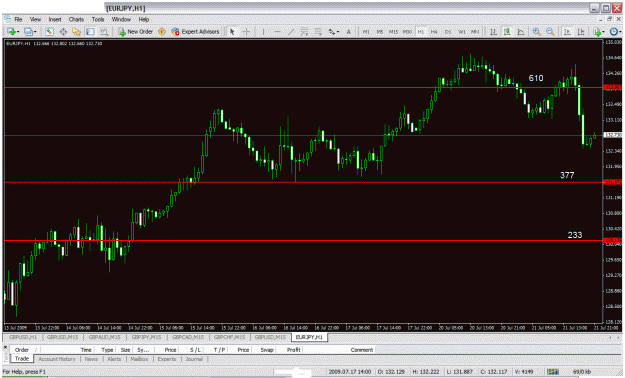Image resolution: width=625 pixels, height=378 pixels.
Task: Open the Profiles toolbar icon
Action: (29, 32)
